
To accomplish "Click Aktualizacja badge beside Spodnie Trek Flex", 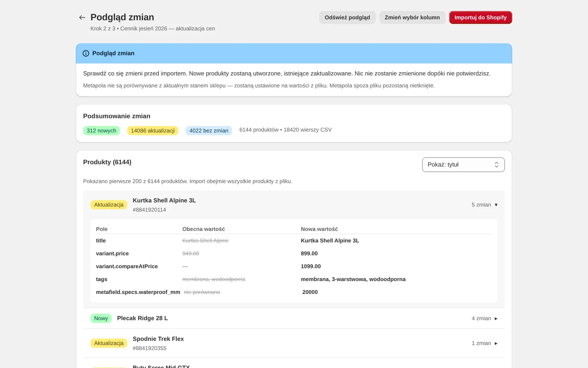I will point(109,343).
